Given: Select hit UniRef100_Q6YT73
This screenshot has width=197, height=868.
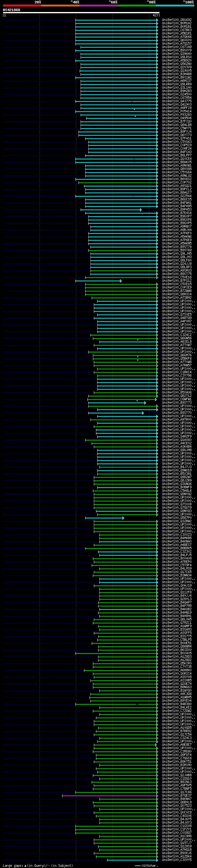Looking at the screenshot, I should click(x=176, y=135).
